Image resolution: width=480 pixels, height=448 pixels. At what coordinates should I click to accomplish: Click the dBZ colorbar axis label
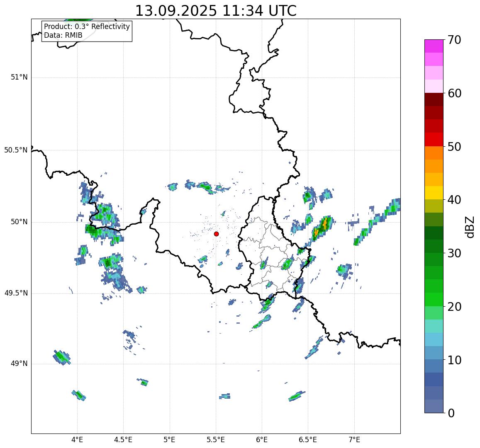click(470, 227)
